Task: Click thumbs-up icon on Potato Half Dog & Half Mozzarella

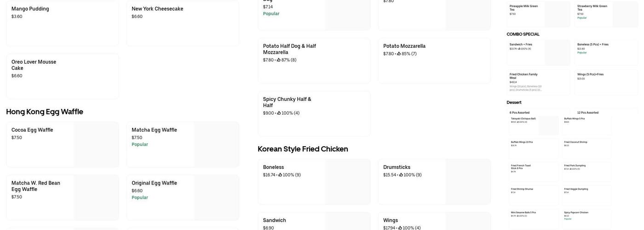Action: (x=279, y=60)
